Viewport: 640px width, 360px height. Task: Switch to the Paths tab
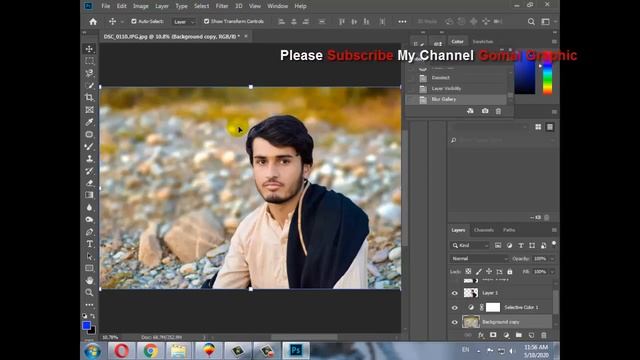pos(509,230)
